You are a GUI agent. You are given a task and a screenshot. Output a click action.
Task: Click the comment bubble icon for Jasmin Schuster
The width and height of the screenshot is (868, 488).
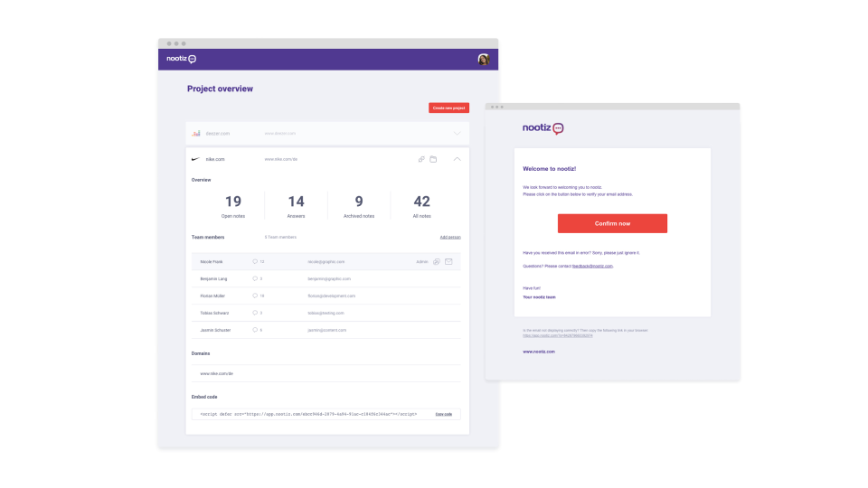[255, 331]
